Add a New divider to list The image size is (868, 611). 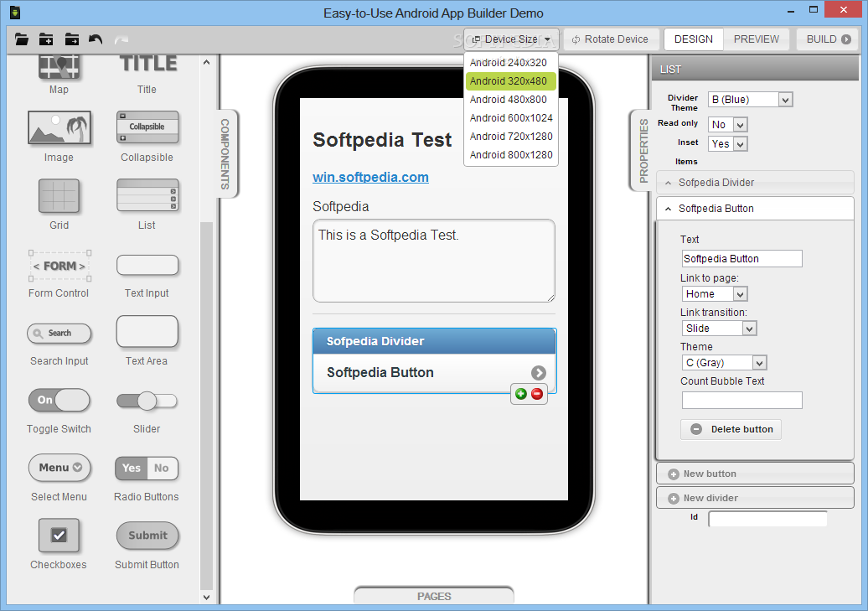coord(755,498)
